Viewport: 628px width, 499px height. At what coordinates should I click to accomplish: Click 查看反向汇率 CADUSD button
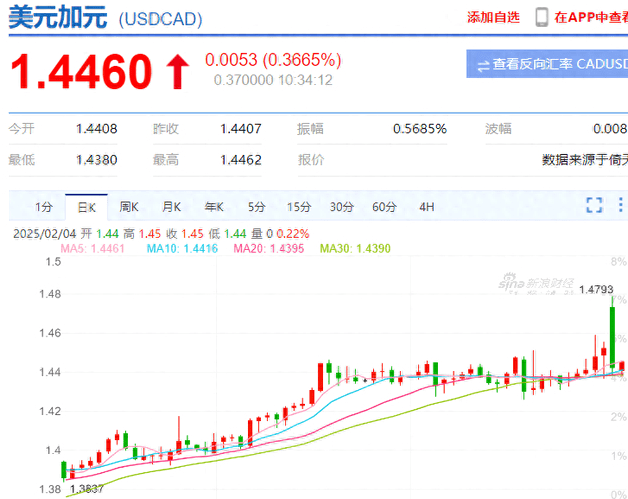[x=547, y=64]
